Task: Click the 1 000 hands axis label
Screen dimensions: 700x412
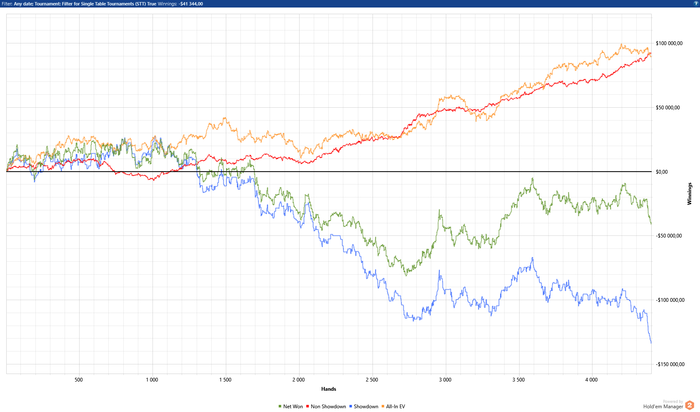Action: click(152, 380)
